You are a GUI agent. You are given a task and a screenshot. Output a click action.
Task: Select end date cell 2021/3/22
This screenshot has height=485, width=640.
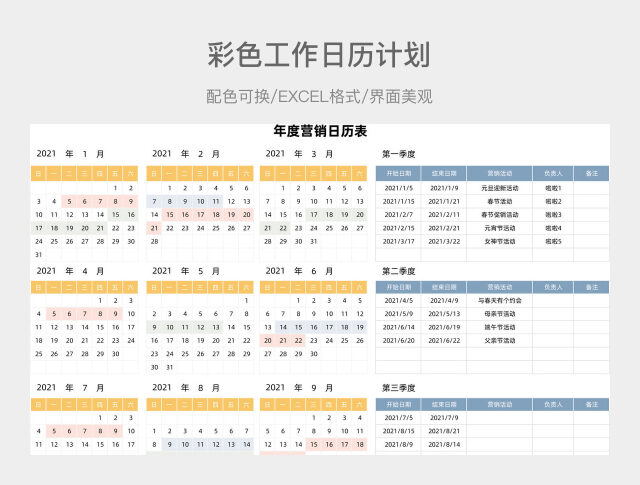click(x=444, y=241)
